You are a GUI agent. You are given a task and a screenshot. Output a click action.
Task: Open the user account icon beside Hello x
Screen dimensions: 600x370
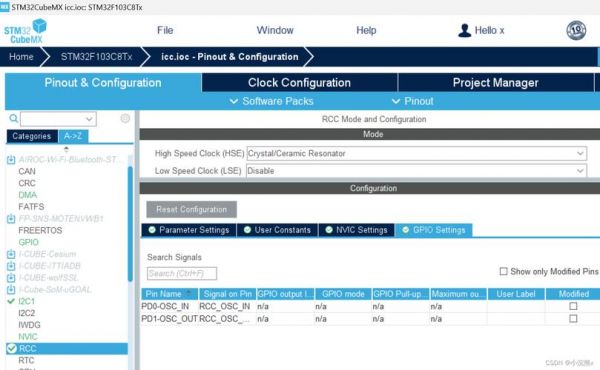tap(464, 31)
